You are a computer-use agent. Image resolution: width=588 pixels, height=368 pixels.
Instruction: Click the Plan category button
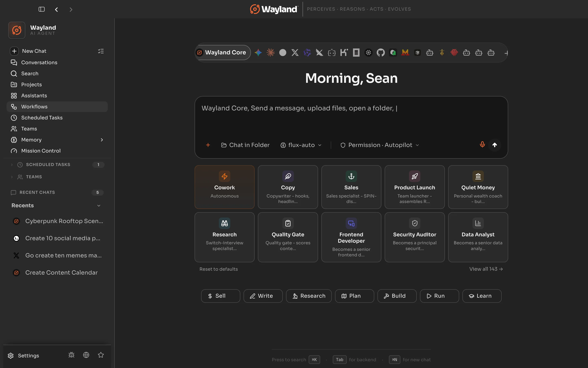coord(354,296)
